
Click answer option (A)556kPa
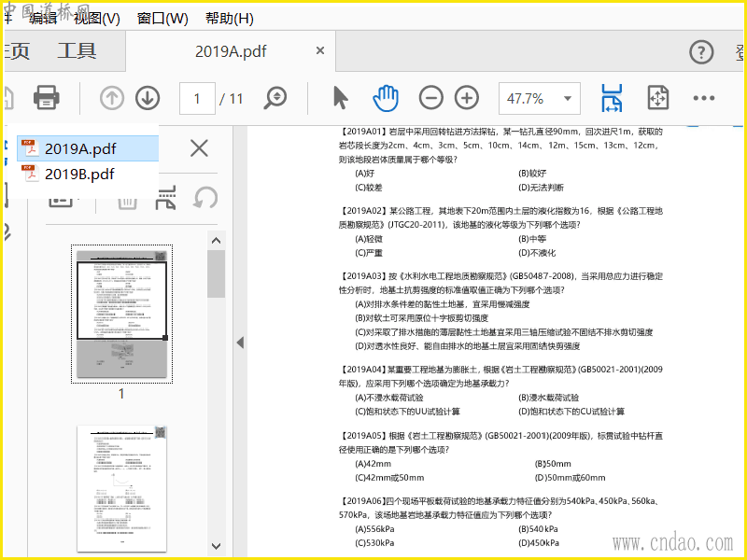375,529
